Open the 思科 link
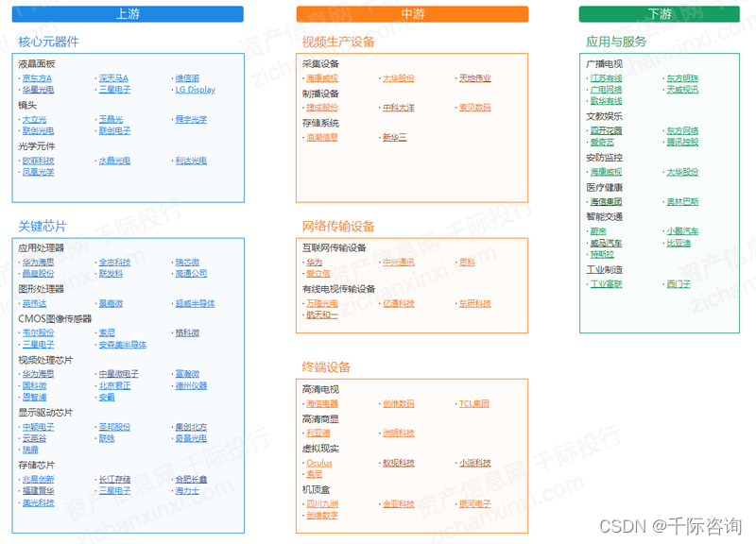The height and width of the screenshot is (544, 756). tap(467, 263)
